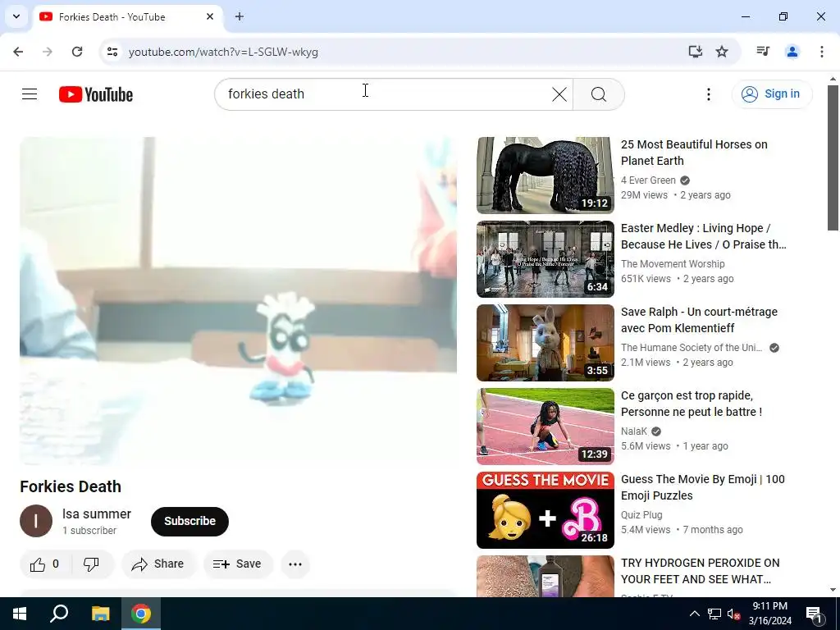The width and height of the screenshot is (840, 630).
Task: Click the page vertical scrollbar thumb
Action: click(833, 158)
